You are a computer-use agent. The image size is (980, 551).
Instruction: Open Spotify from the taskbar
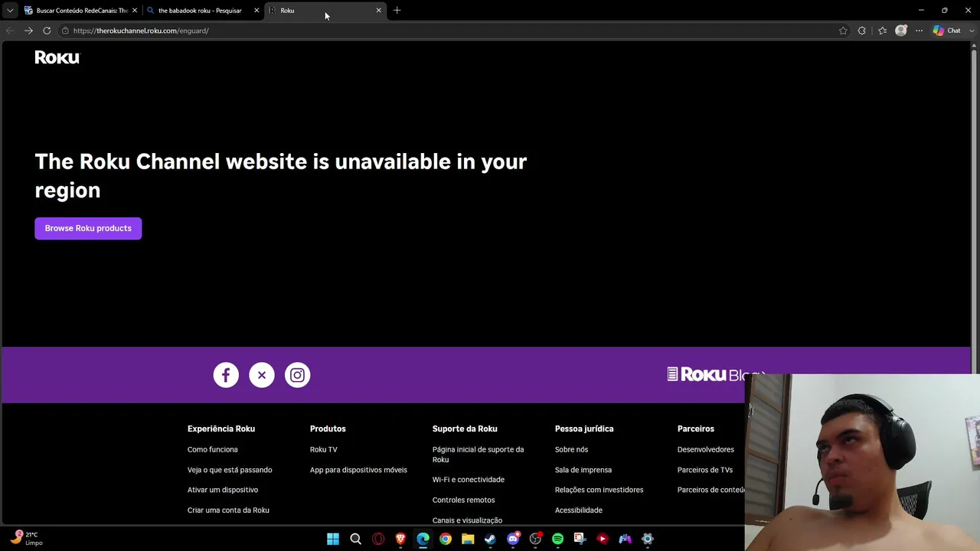(558, 539)
